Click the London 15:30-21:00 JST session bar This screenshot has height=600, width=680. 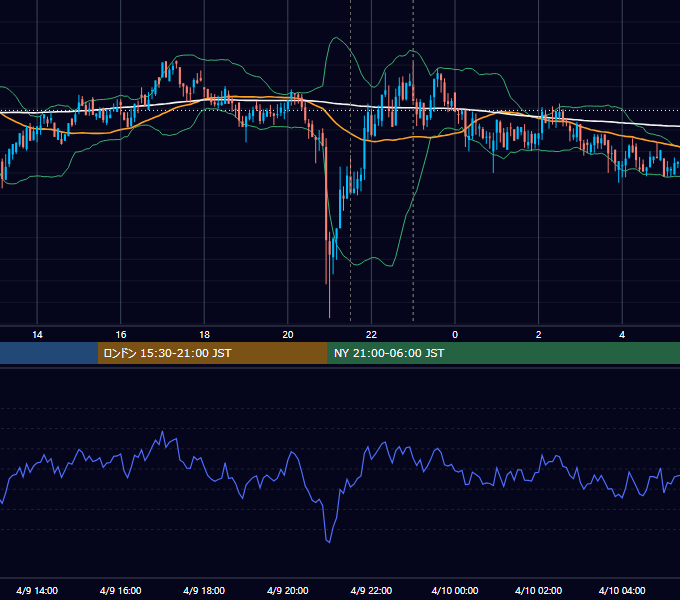[212, 353]
